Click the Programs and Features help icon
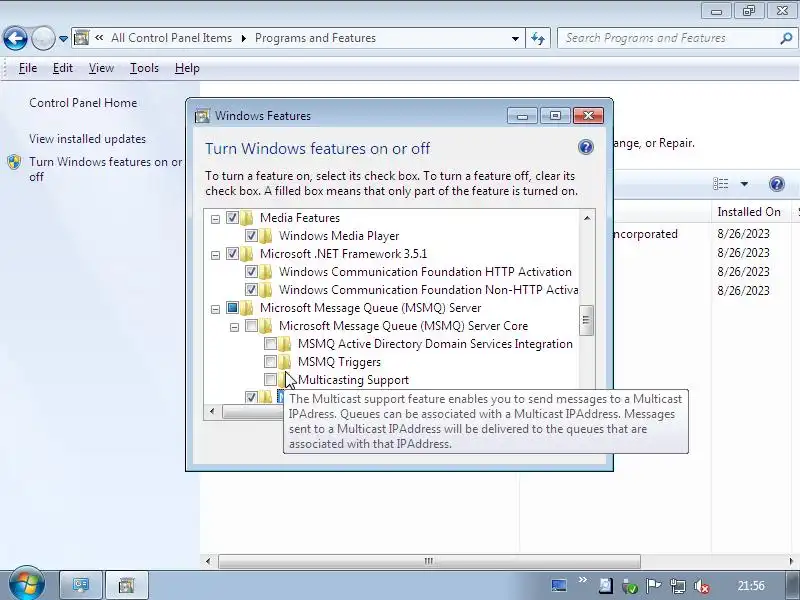This screenshot has width=800, height=600. [777, 184]
